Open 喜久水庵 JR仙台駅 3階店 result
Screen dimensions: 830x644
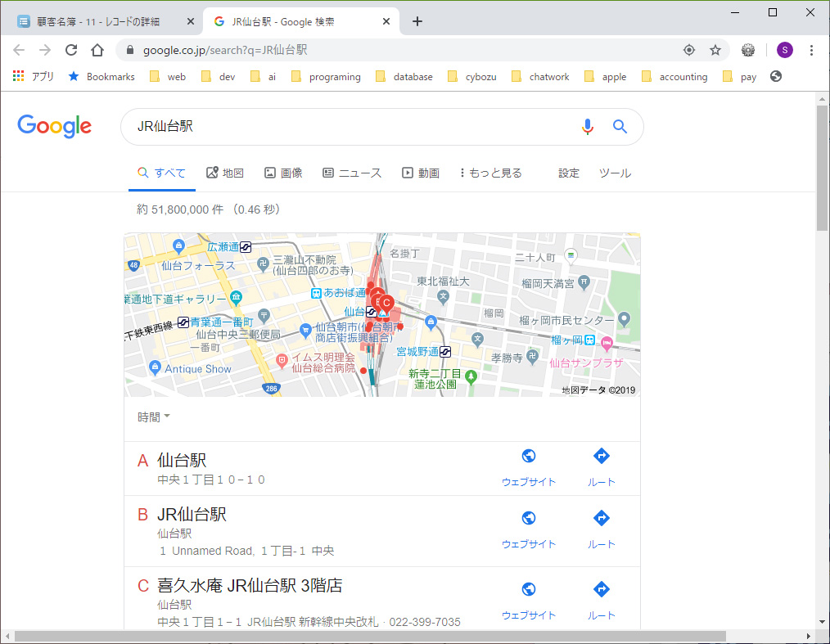click(x=250, y=585)
